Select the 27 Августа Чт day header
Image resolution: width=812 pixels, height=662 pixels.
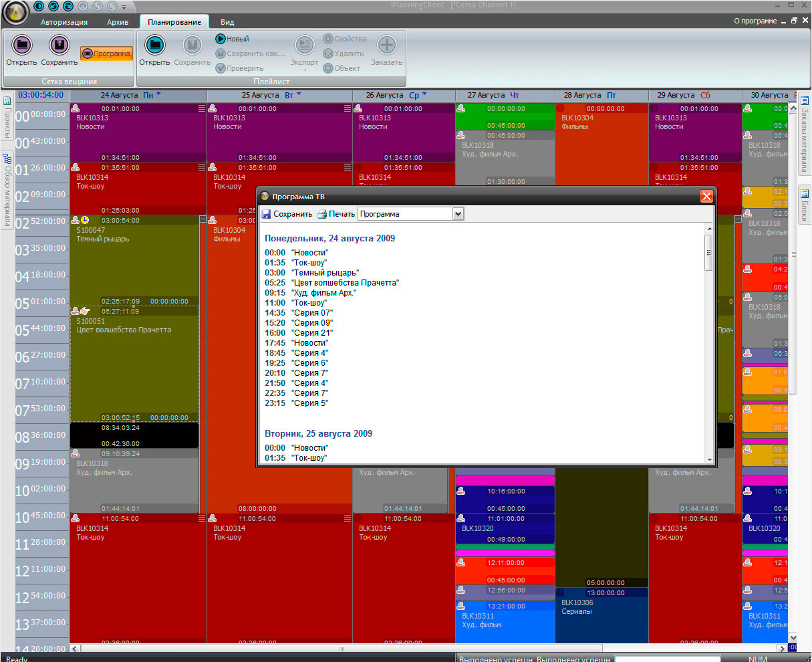tap(505, 96)
